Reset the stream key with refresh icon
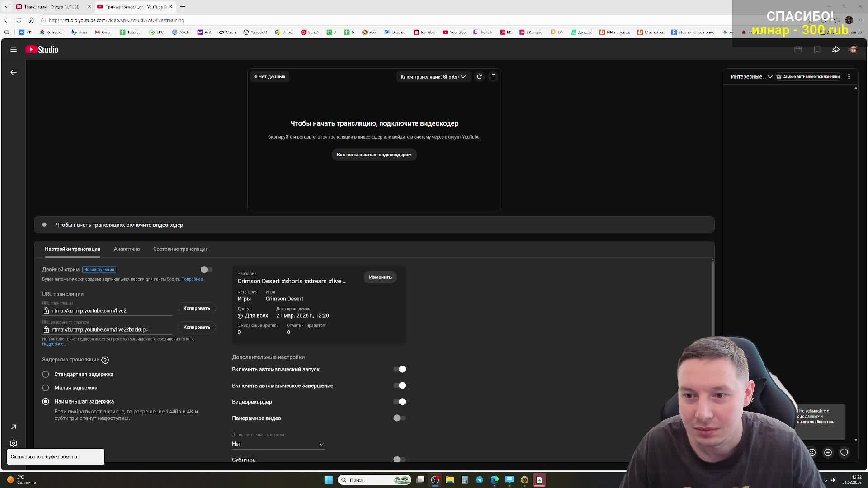The image size is (868, 488). pos(479,77)
